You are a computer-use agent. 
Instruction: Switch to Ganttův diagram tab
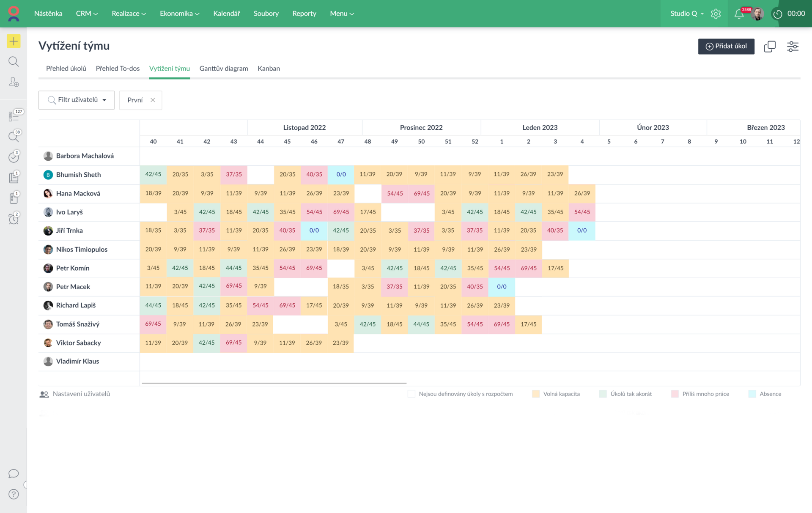coord(224,69)
